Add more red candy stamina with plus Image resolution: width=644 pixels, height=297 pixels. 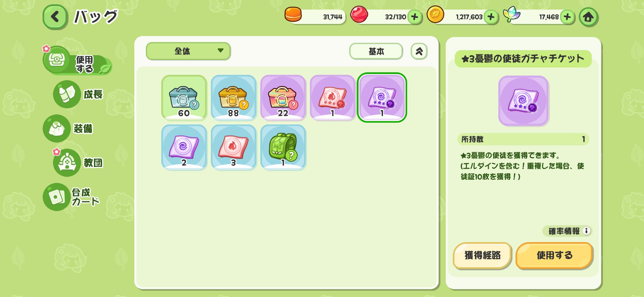pos(414,17)
